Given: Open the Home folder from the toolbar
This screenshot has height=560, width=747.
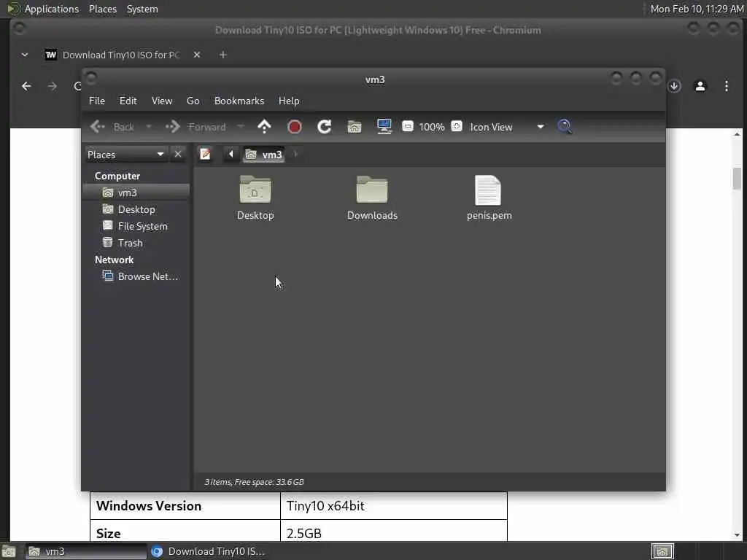Looking at the screenshot, I should click(x=355, y=127).
